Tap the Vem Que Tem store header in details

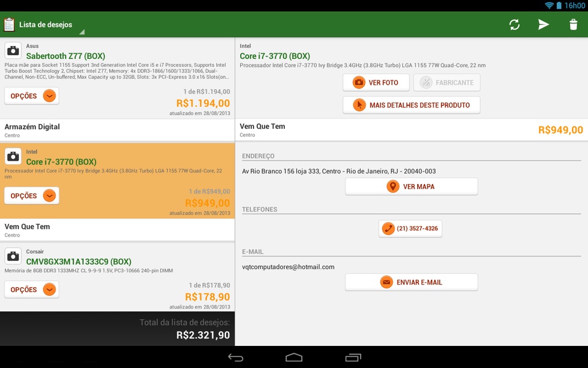(412, 130)
